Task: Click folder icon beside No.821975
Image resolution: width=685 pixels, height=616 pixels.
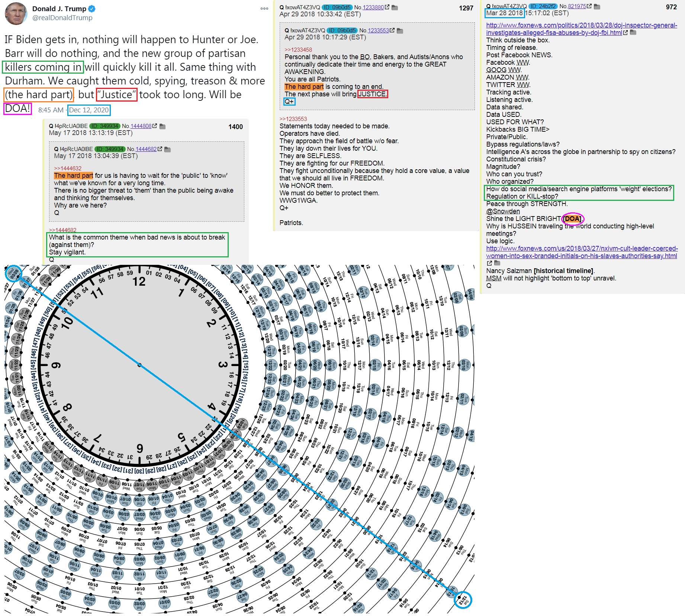Action: pyautogui.click(x=597, y=6)
